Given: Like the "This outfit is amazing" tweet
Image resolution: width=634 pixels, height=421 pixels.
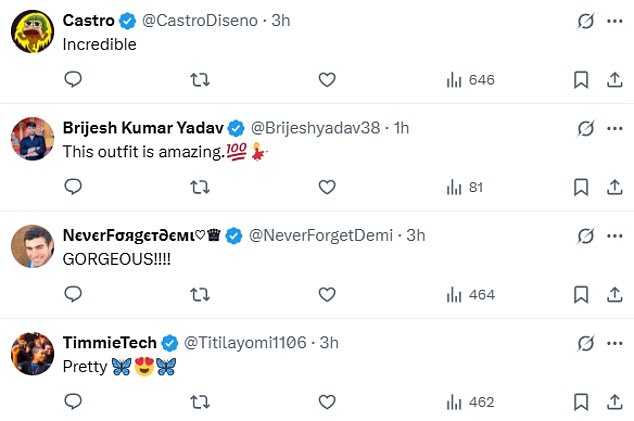Looking at the screenshot, I should pos(327,187).
